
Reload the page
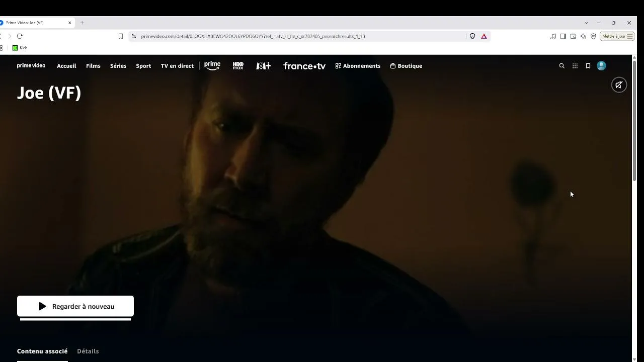[x=20, y=36]
